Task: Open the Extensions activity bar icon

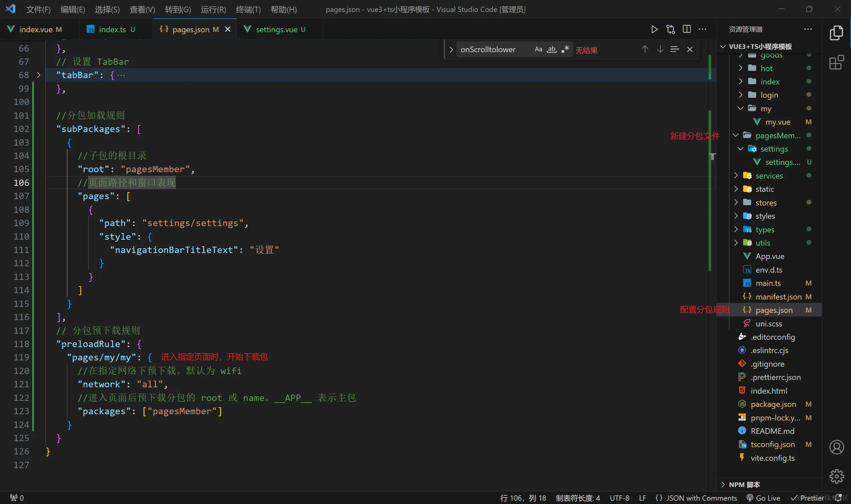Action: (x=836, y=63)
